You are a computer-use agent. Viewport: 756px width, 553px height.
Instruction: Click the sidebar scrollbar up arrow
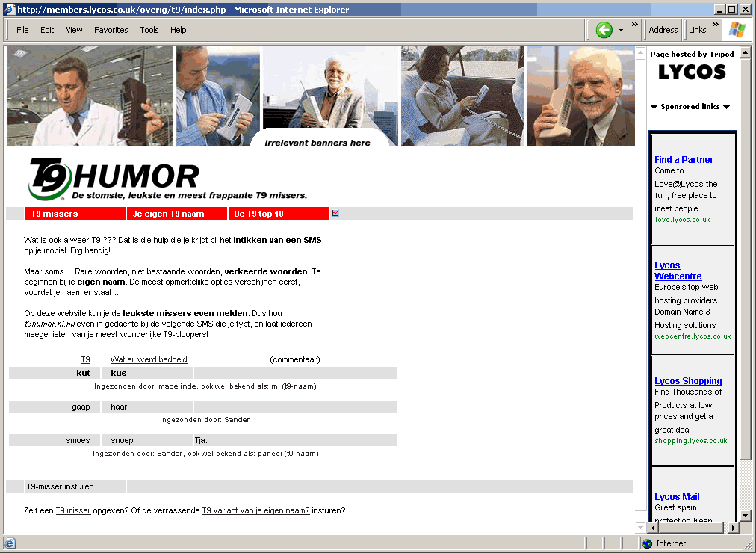(x=746, y=52)
